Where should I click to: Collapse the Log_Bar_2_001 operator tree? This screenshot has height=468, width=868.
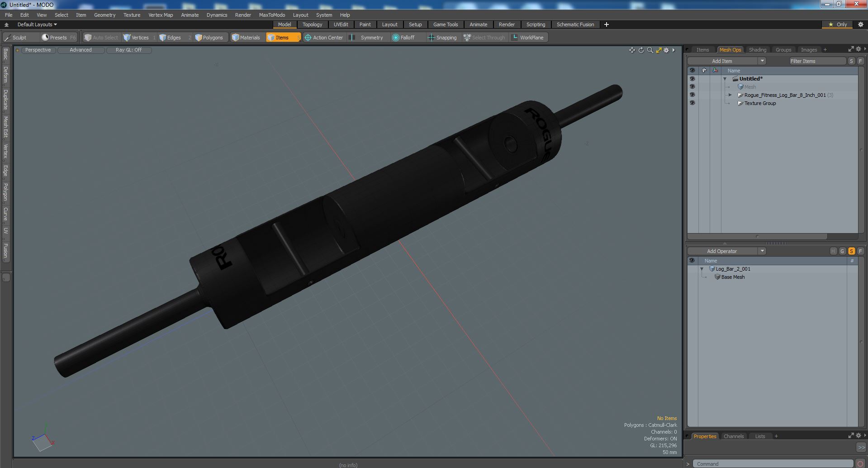(702, 269)
